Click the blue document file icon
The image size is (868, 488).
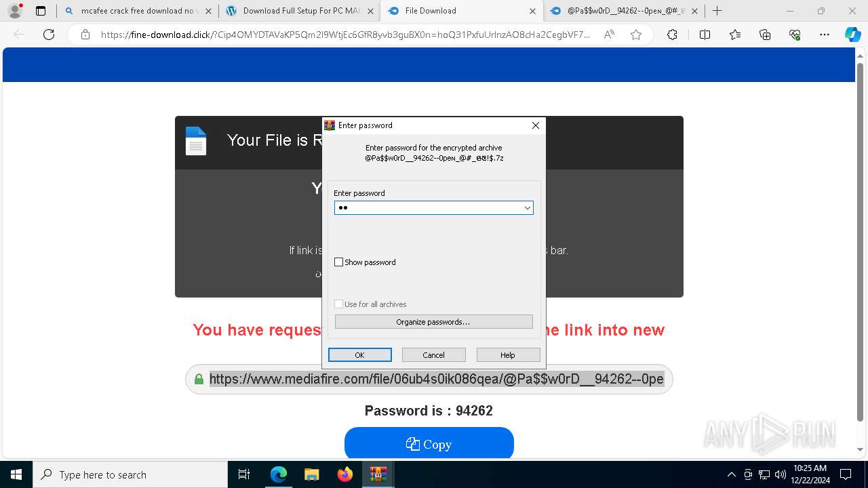[196, 141]
